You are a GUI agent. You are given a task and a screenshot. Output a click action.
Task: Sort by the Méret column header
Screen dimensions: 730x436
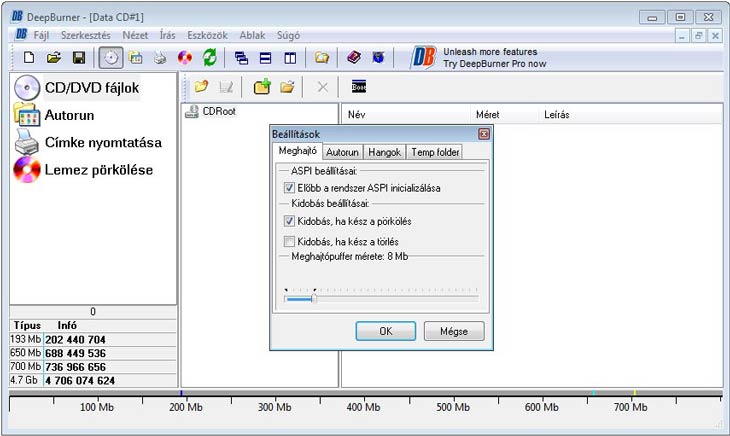tap(505, 114)
